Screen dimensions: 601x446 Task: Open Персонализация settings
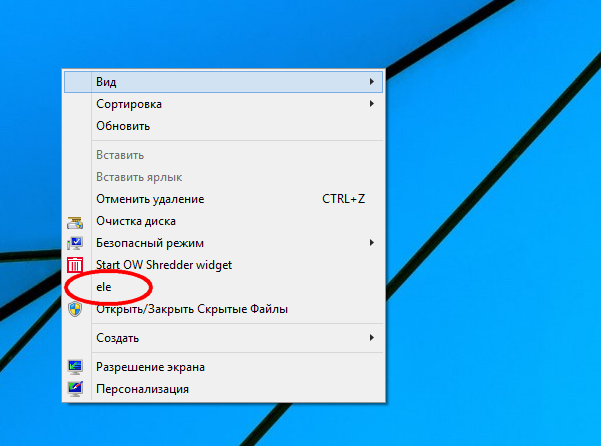click(x=223, y=389)
